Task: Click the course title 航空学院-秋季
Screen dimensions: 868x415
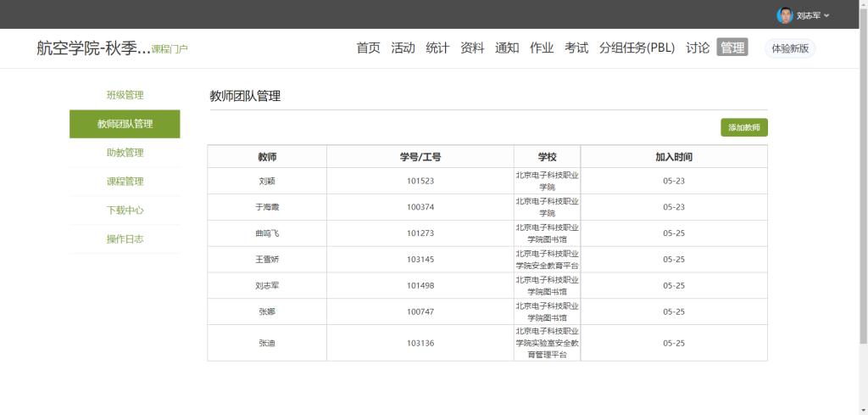Action: click(x=92, y=48)
